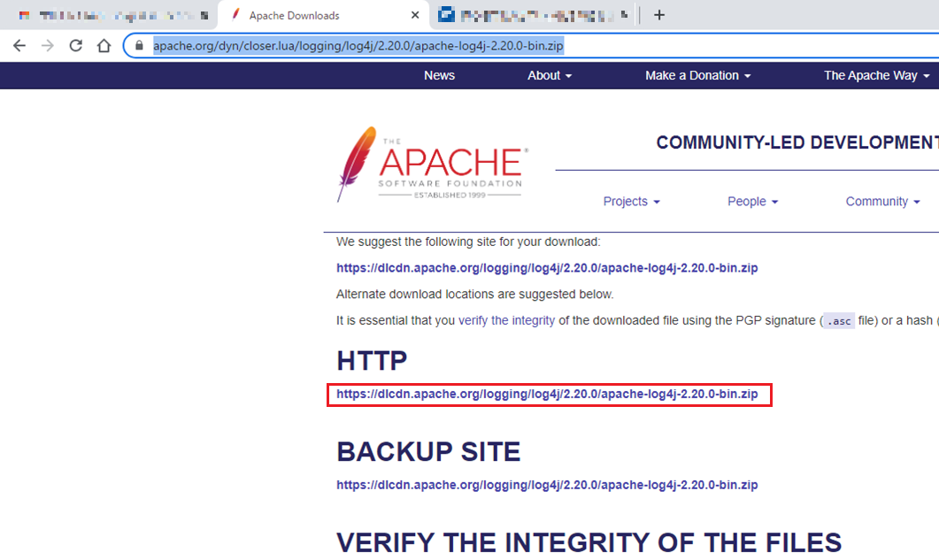The height and width of the screenshot is (560, 939).
Task: Open a new tab with plus button
Action: coord(659,15)
